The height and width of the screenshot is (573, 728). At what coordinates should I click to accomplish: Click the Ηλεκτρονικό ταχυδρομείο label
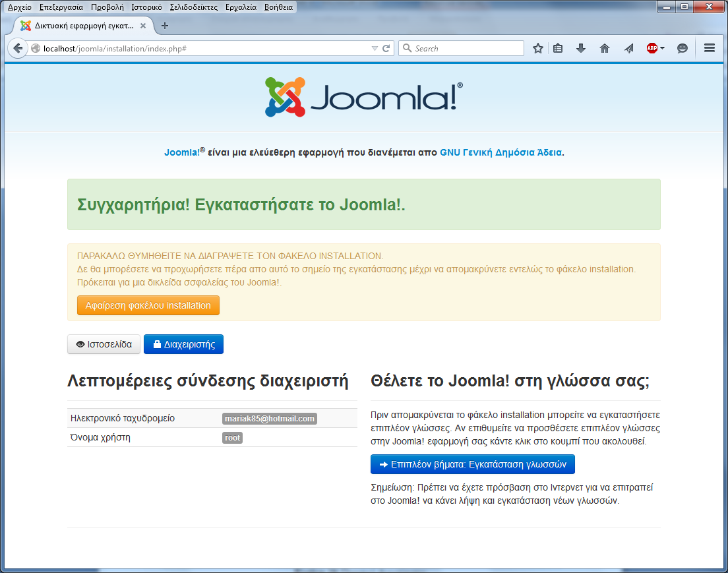click(123, 418)
